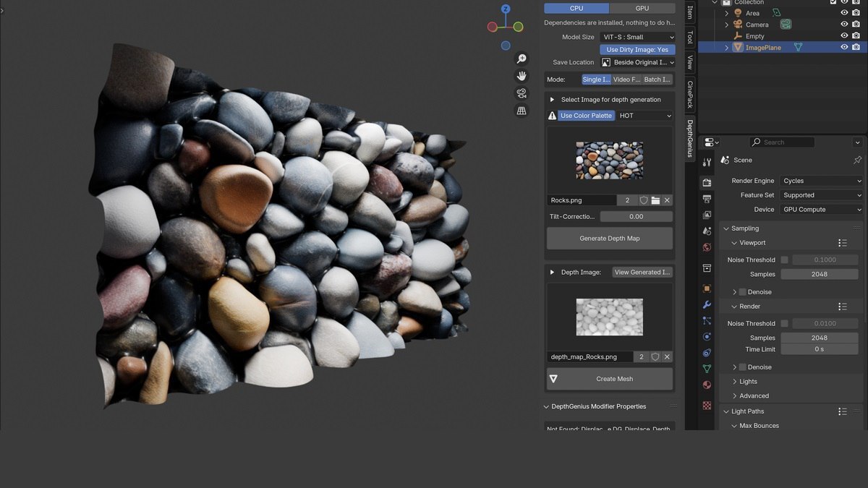Image resolution: width=868 pixels, height=488 pixels.
Task: Unlink Rocks.png with the X icon
Action: point(667,200)
